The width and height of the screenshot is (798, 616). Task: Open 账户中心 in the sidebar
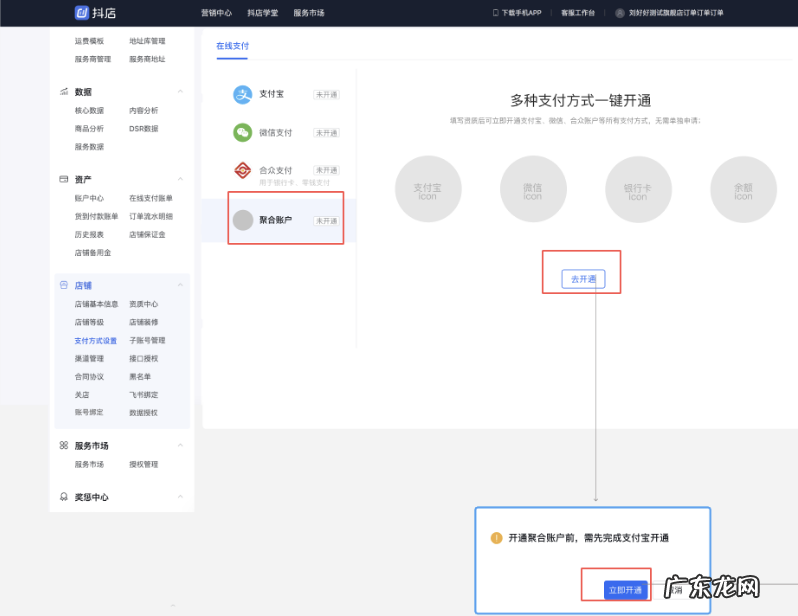coord(89,198)
